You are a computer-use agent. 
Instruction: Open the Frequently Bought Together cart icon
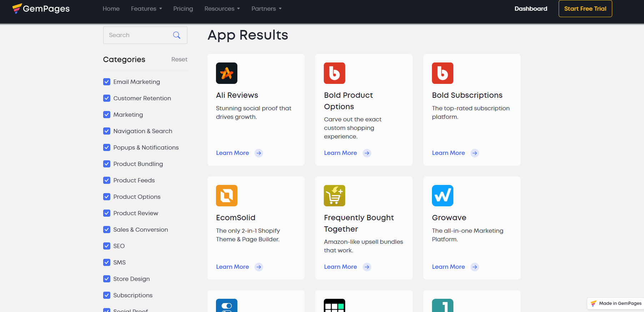[334, 196]
